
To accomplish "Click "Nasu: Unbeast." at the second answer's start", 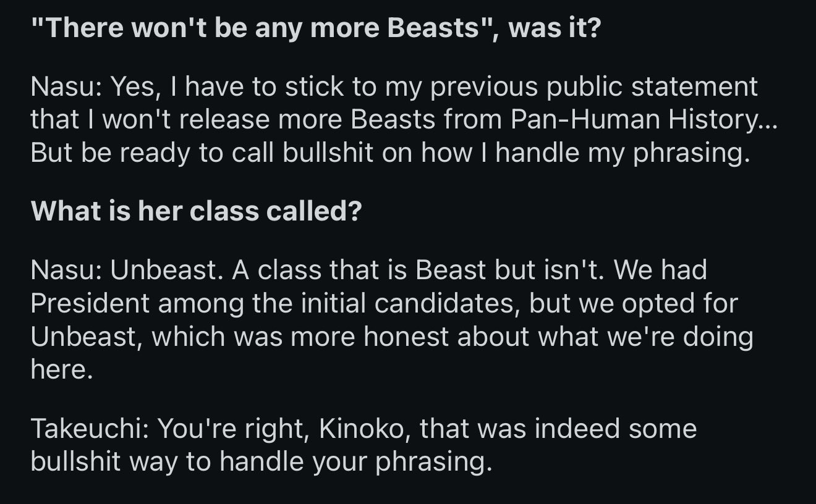I will 127,271.
